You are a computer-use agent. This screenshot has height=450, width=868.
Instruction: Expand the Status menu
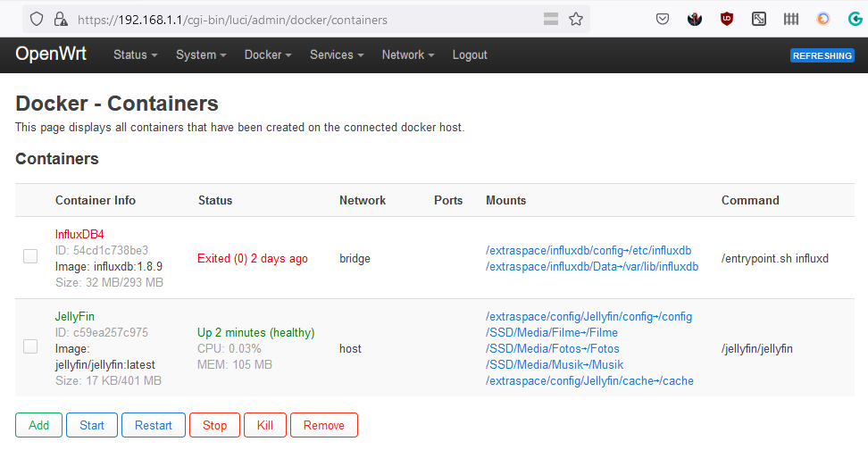136,54
